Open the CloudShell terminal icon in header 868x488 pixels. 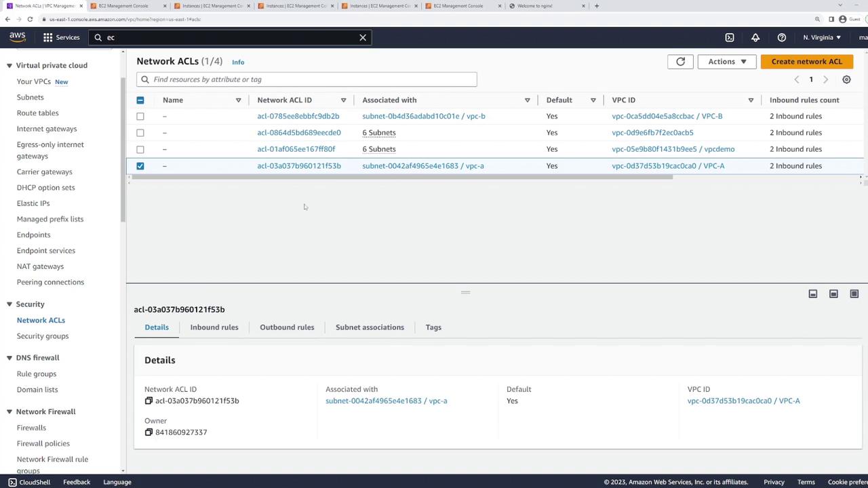730,38
